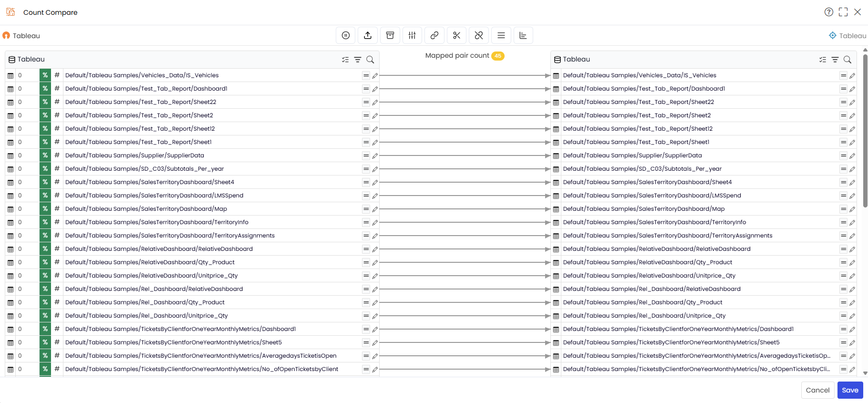Click the left hash icon for Test_Tab_Report/Sheet2

pos(57,115)
